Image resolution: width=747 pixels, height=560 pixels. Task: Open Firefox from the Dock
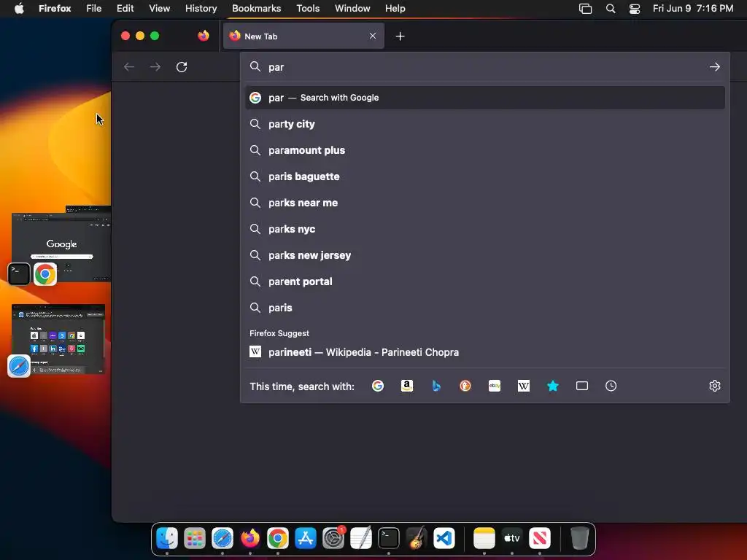click(250, 538)
